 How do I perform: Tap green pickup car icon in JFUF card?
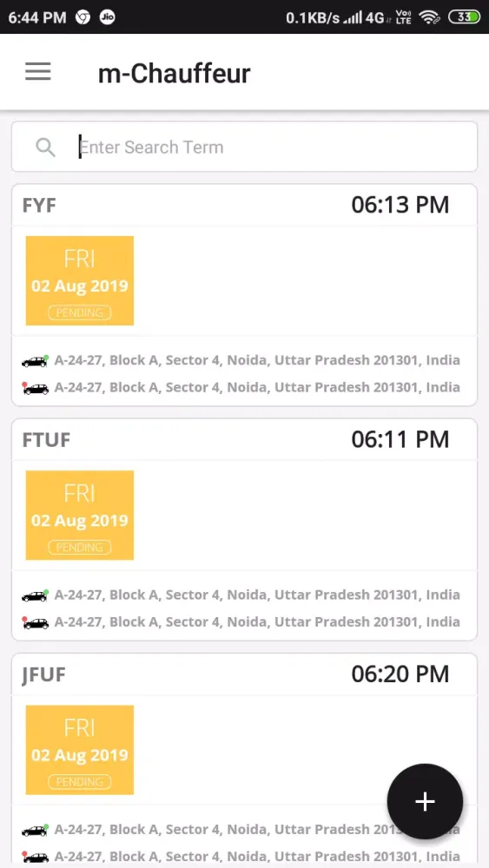click(35, 831)
